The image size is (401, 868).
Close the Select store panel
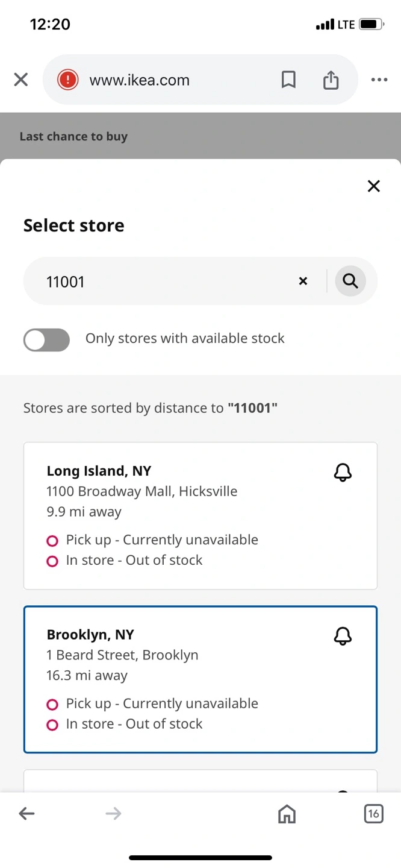click(373, 186)
